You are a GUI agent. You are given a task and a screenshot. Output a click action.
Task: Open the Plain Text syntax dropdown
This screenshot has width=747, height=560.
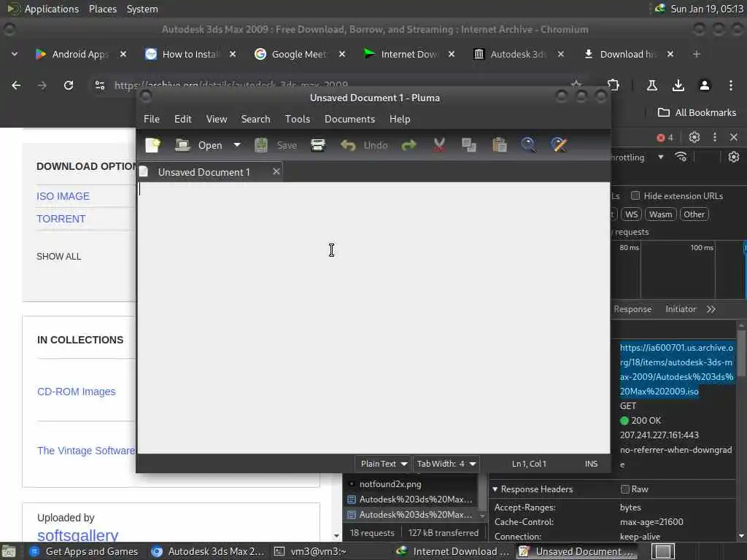(384, 463)
